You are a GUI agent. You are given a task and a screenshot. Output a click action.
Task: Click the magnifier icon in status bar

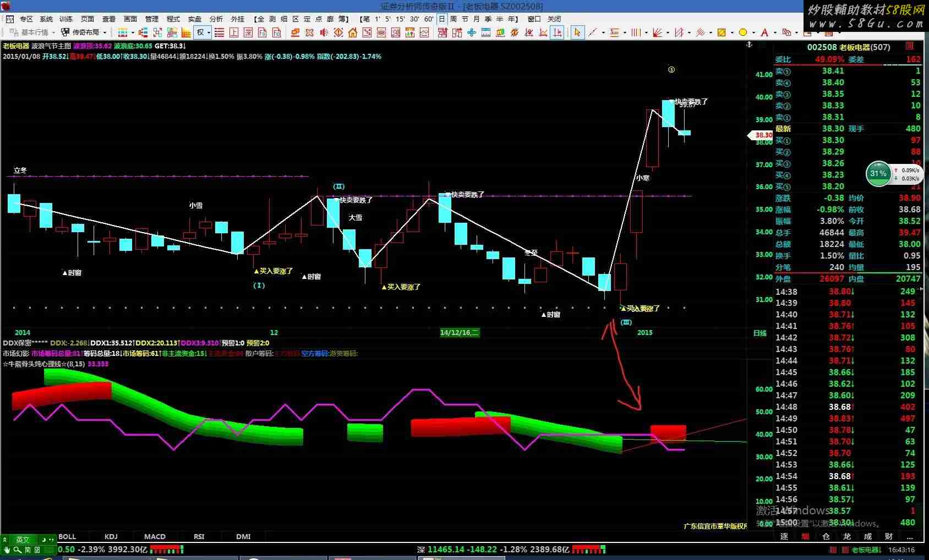[x=18, y=550]
